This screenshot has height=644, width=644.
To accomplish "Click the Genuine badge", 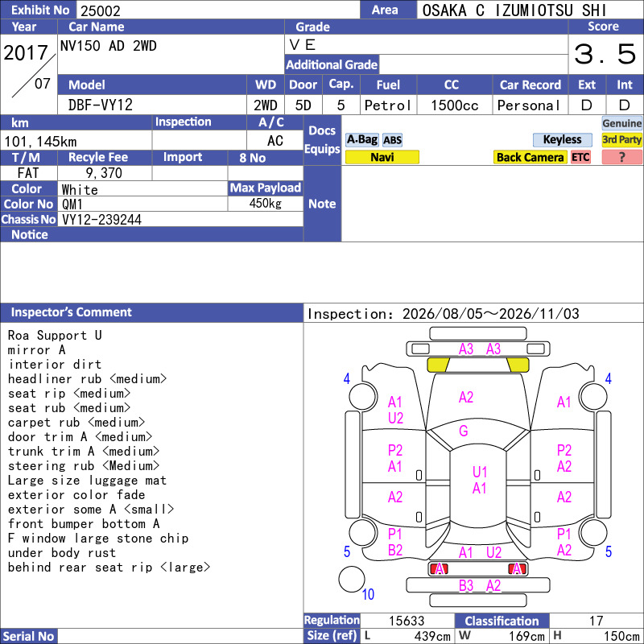I will [x=621, y=123].
